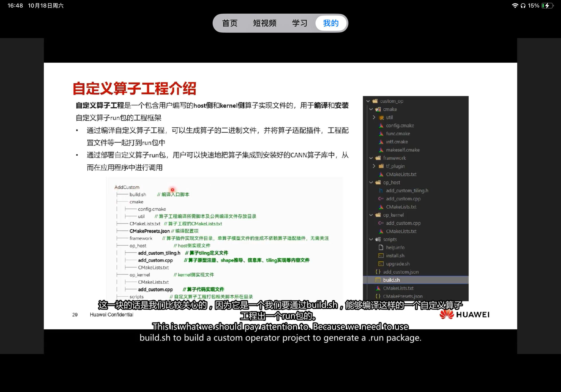Switch to the 首页 tab
Screen dimensions: 561x392
[230, 23]
